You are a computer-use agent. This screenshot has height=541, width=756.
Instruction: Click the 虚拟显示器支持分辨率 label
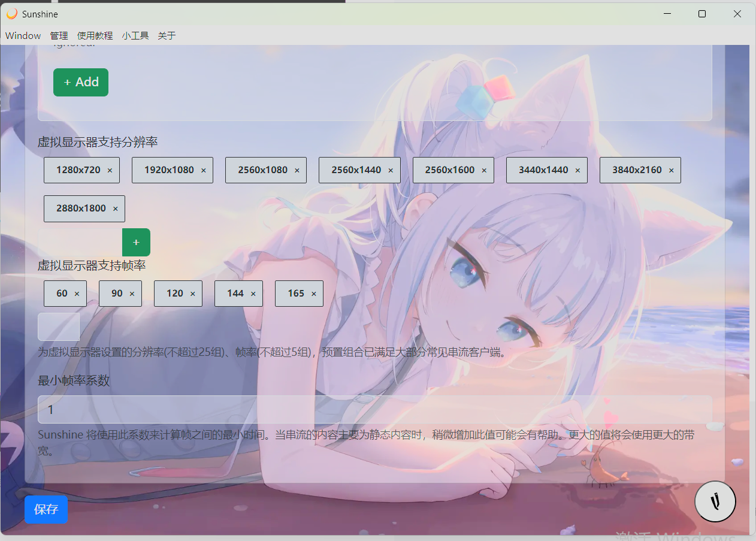click(98, 142)
